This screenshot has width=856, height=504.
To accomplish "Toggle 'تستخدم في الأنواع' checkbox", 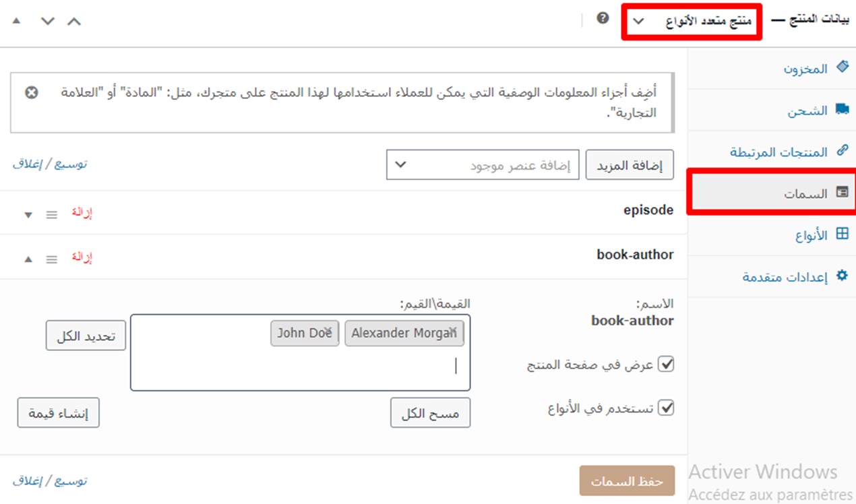I will click(x=666, y=408).
